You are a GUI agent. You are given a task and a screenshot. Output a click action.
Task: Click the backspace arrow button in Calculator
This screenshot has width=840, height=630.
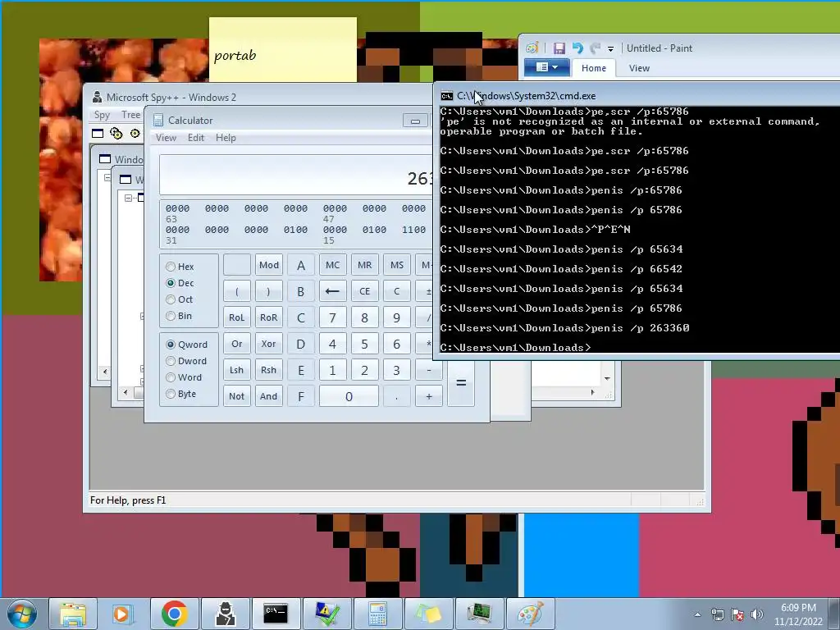(x=333, y=291)
